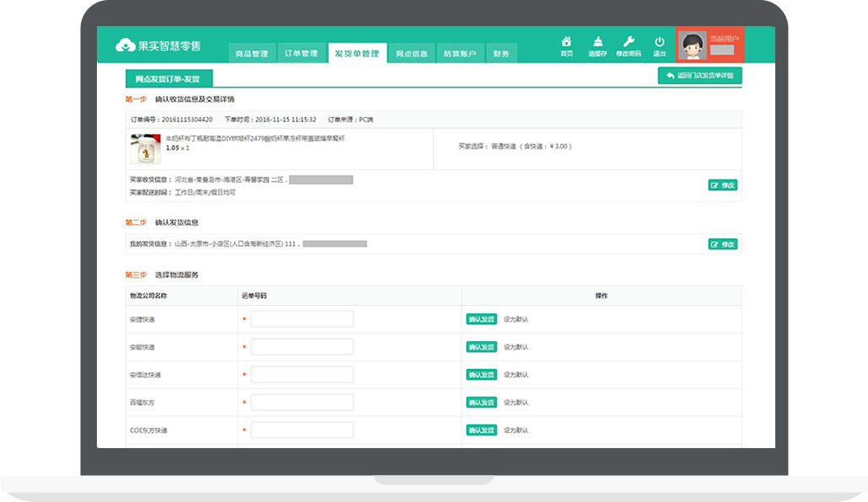Click 设为默认 link for 百福东方
868x502 pixels.
click(516, 403)
